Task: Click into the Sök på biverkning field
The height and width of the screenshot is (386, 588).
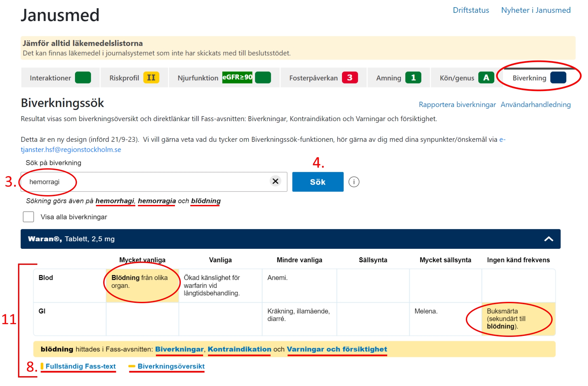Action: pyautogui.click(x=147, y=182)
